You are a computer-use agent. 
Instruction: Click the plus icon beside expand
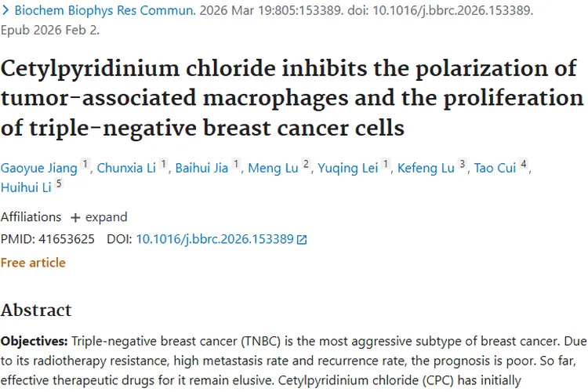click(x=75, y=217)
